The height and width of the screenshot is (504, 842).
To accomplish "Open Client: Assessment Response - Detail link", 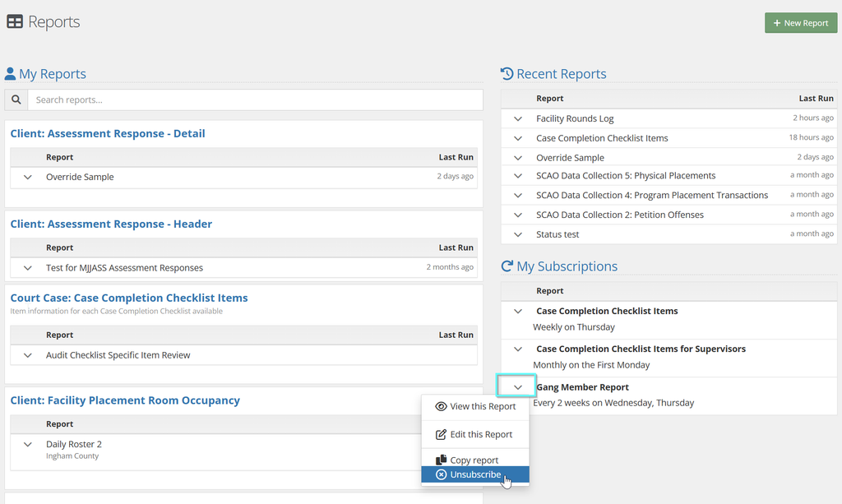I will click(x=108, y=134).
